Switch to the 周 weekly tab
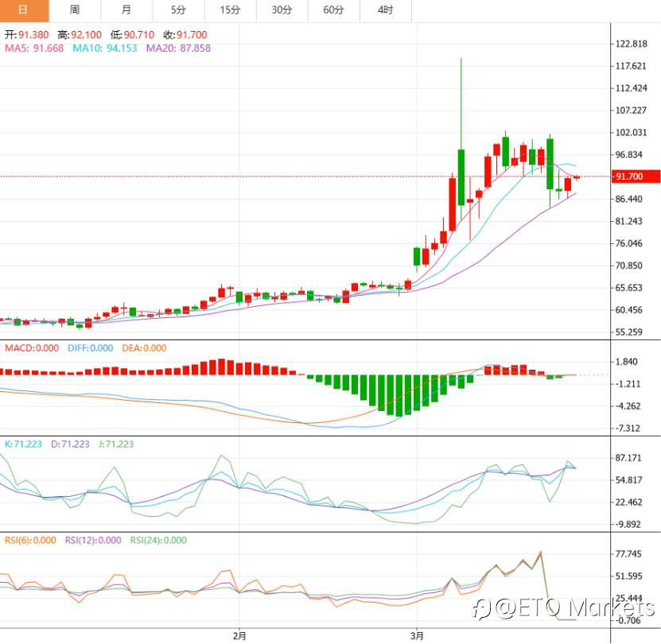Viewport: 661px width, 644px height. (75, 10)
